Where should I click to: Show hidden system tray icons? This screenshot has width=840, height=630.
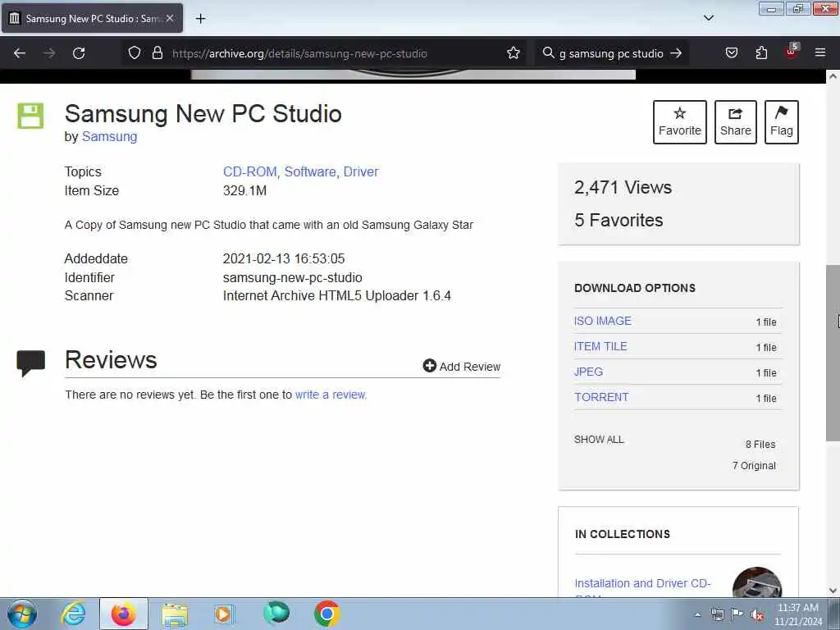pos(697,614)
